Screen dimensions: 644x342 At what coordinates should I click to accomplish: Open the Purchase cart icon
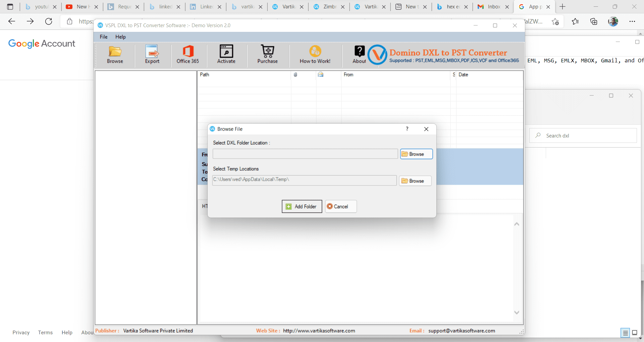[x=268, y=54]
